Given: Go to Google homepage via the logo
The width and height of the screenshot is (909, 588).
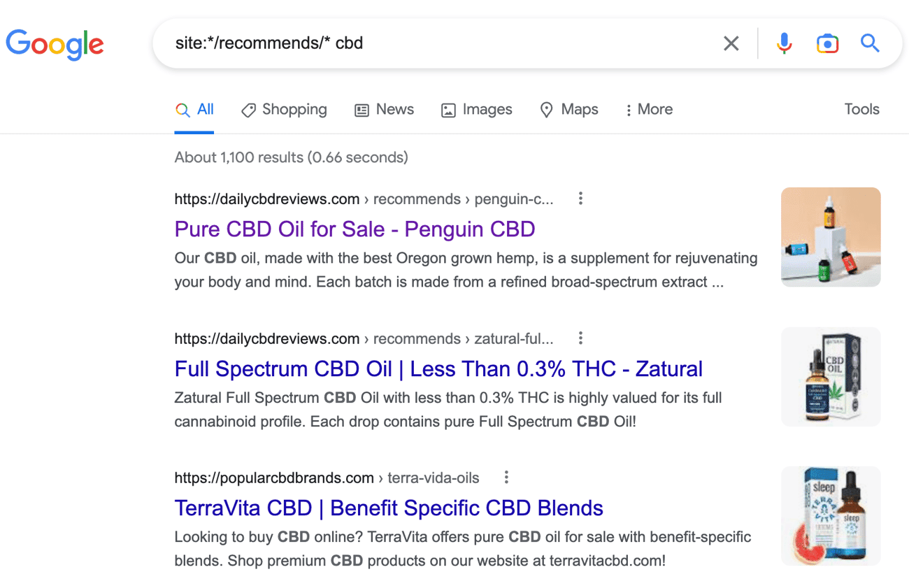Looking at the screenshot, I should click(55, 43).
